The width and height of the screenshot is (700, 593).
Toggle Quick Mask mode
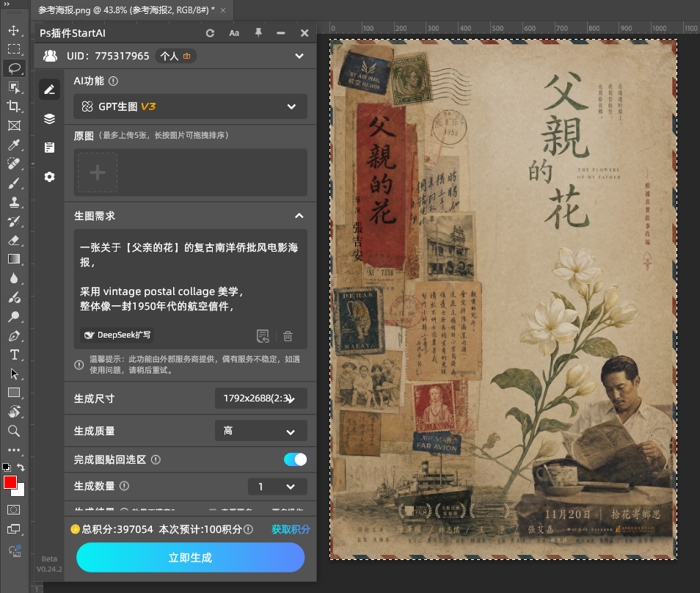click(x=14, y=510)
